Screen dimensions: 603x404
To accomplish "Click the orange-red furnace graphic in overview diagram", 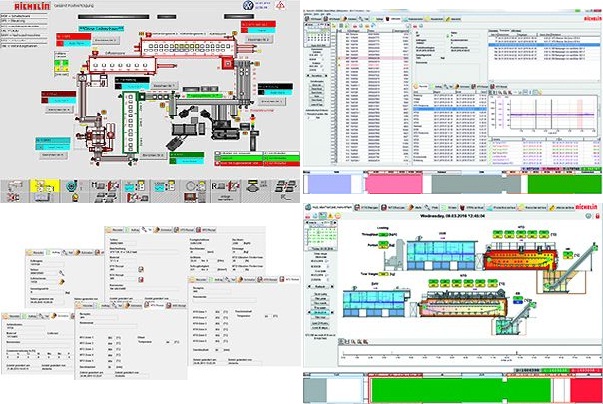I will [520, 258].
